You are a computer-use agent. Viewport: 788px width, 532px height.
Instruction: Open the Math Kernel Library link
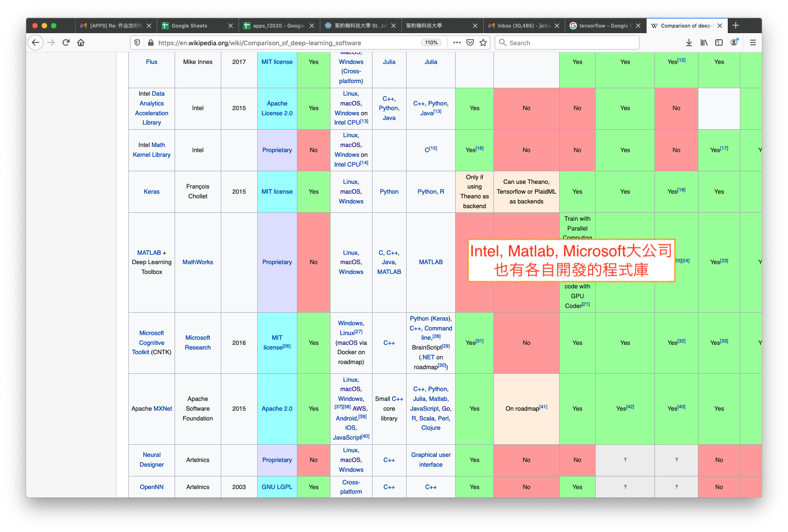point(152,150)
